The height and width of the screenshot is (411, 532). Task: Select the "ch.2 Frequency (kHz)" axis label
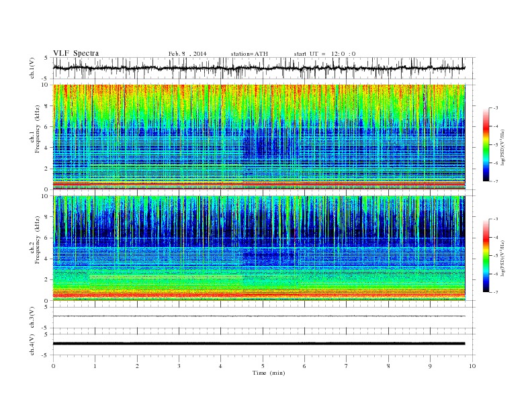(35, 240)
